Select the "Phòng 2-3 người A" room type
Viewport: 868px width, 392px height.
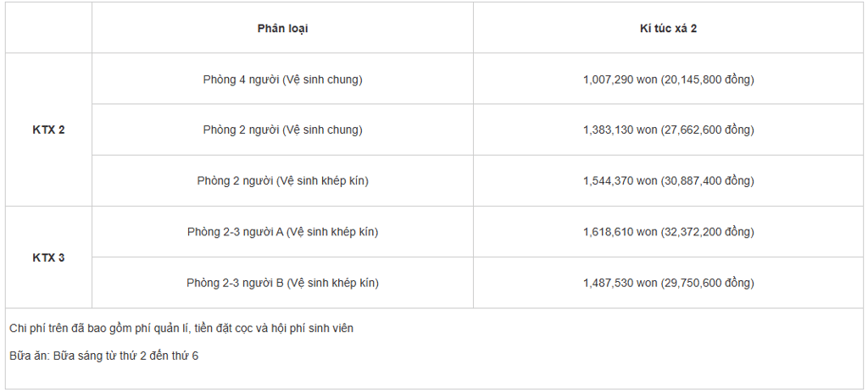[282, 232]
